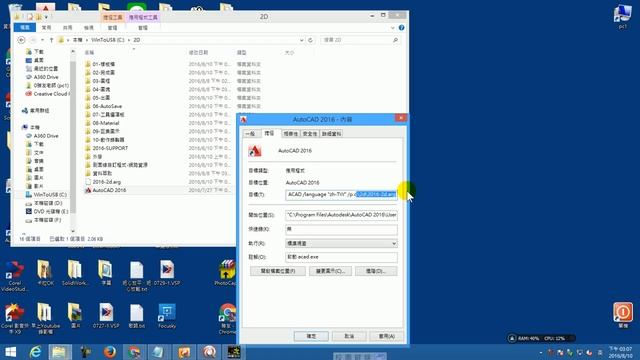Click the up one level arrow in Explorer

[x=51, y=40]
